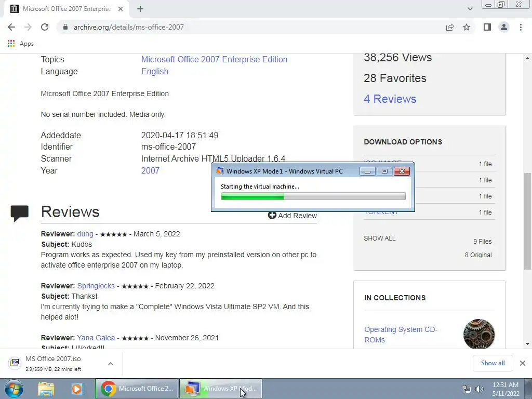The height and width of the screenshot is (399, 532).
Task: Select the Microsoft Office 2007 Enterprise tab
Action: click(x=66, y=9)
